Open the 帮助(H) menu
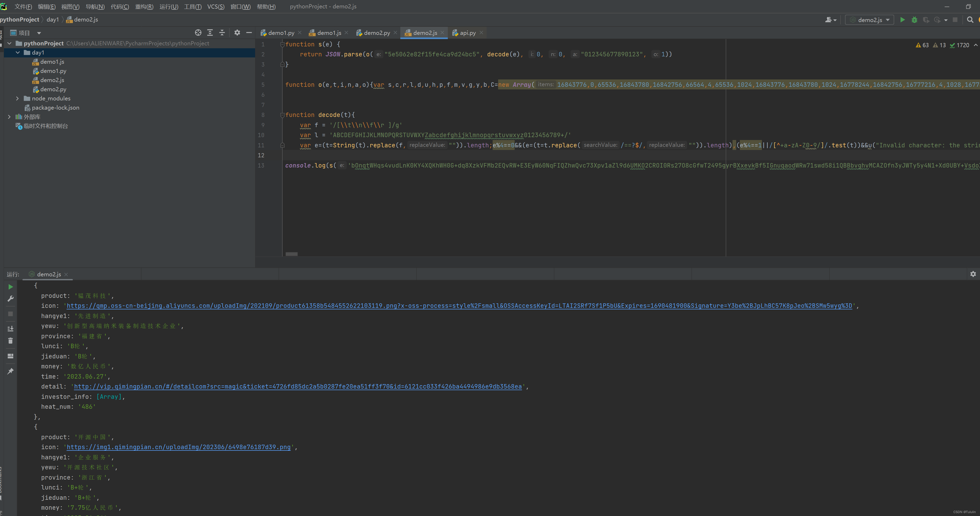 click(266, 7)
